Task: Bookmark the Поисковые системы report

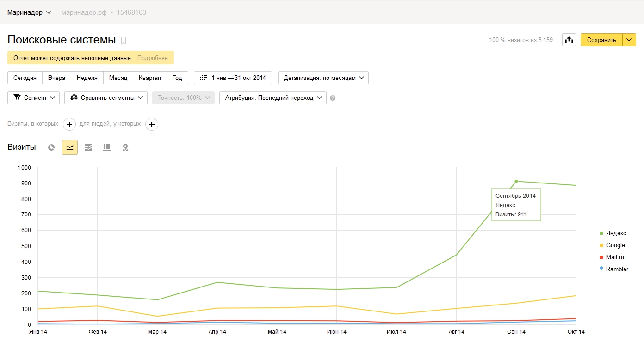Action: tap(124, 41)
